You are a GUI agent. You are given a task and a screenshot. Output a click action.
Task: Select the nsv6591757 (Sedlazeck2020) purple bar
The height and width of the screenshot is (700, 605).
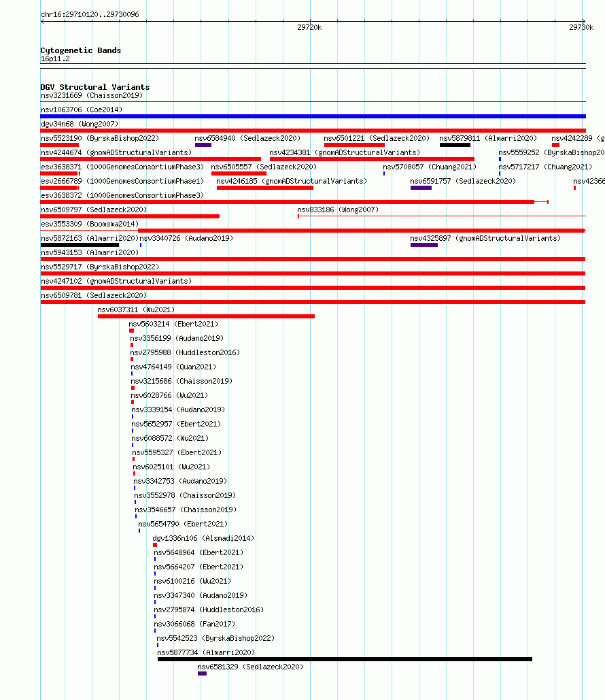pos(421,188)
